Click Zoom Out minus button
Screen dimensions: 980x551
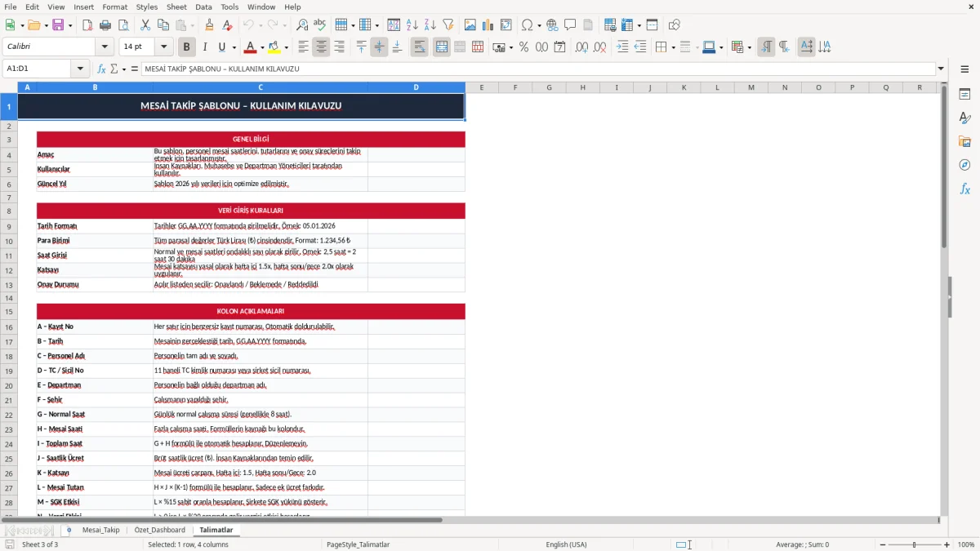pos(881,544)
